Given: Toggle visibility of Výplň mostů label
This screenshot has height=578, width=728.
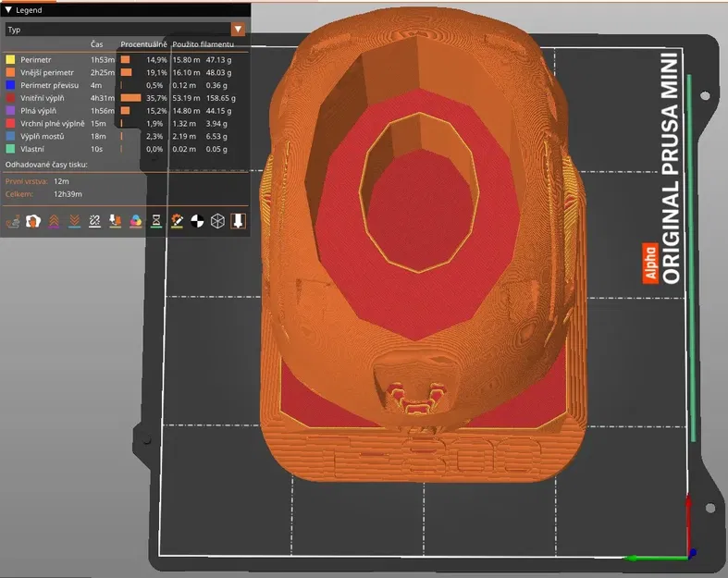Looking at the screenshot, I should point(43,136).
